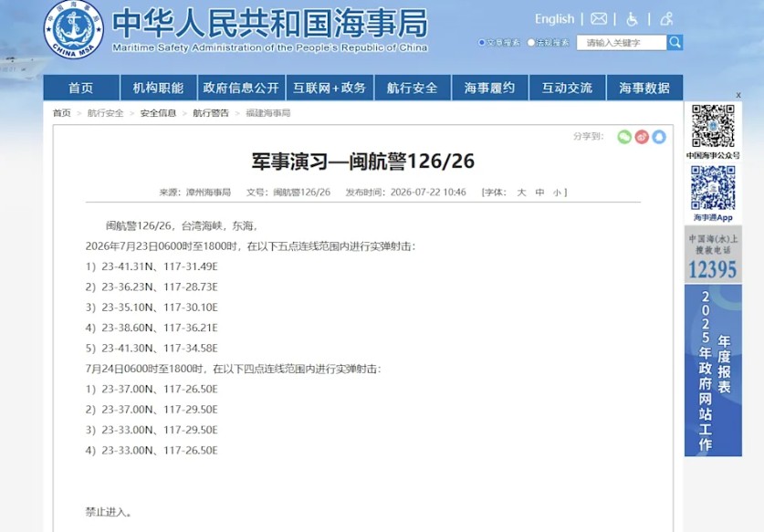Focus the 请输入关键字 search field

pos(622,42)
